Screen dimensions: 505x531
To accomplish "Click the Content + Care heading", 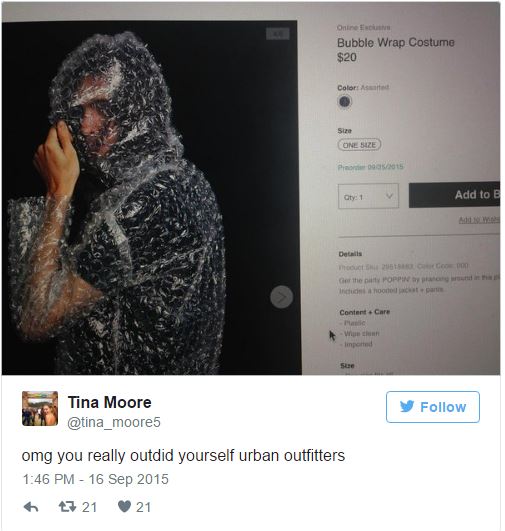I will 365,312.
